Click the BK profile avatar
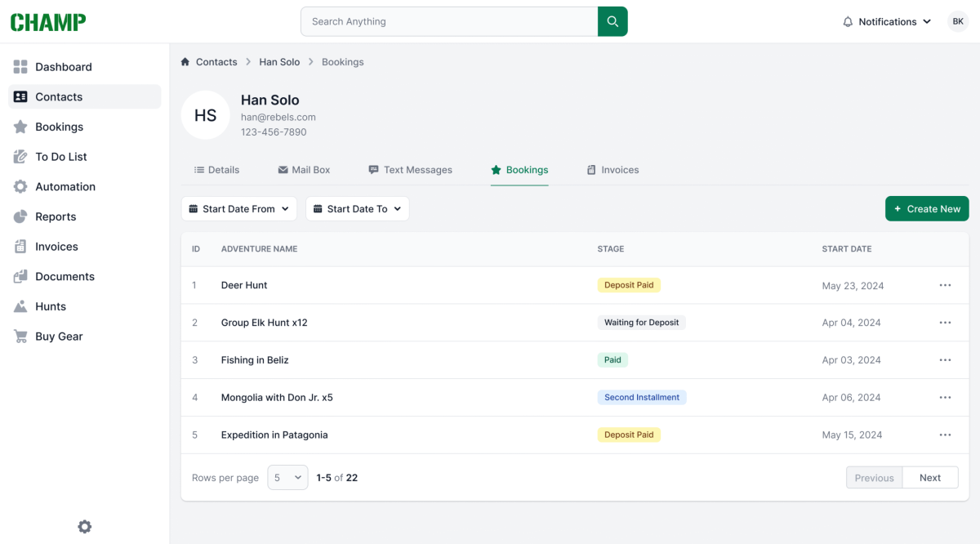 pos(957,21)
